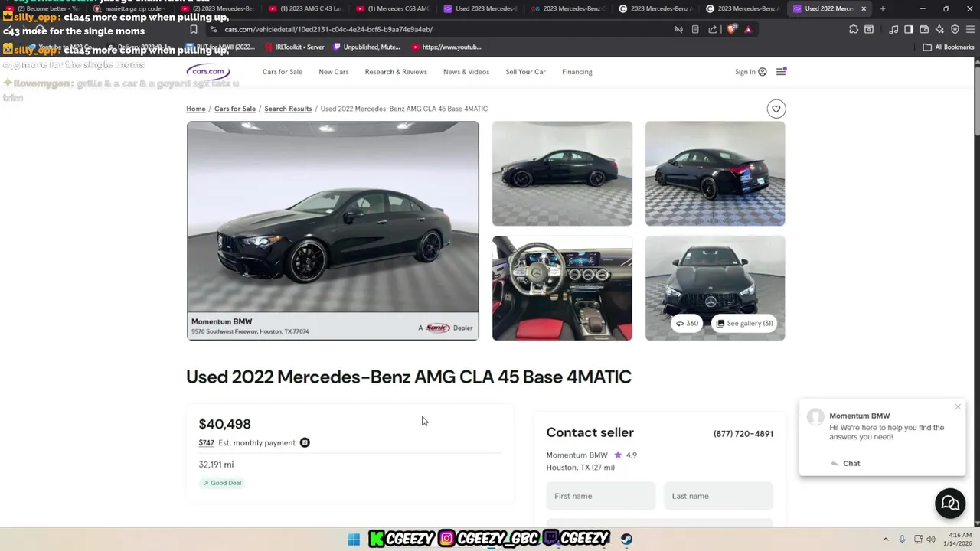The height and width of the screenshot is (551, 980).
Task: Open the chat bubble floating button
Action: point(950,503)
